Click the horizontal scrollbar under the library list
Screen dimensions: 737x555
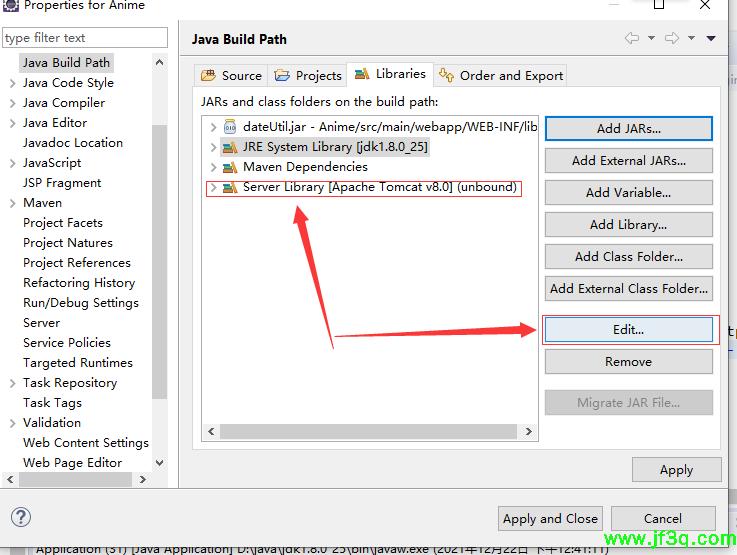click(x=369, y=433)
